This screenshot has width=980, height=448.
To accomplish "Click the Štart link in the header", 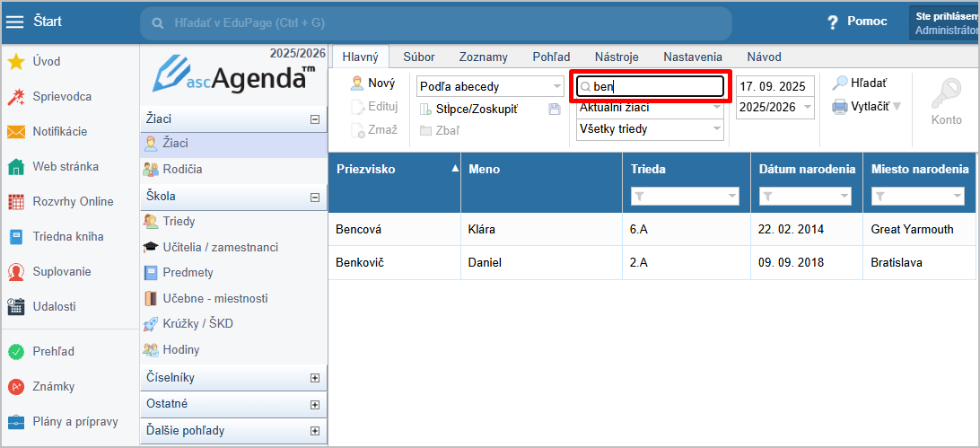I will (x=48, y=22).
